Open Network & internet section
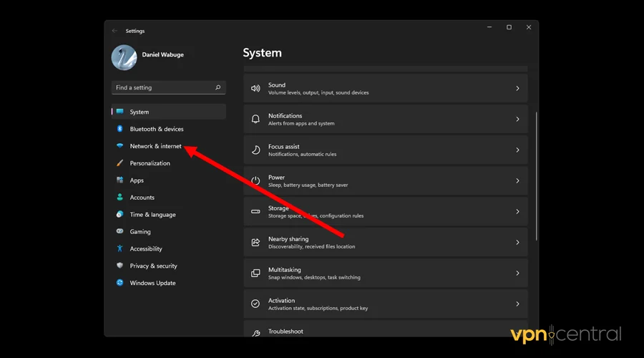 pyautogui.click(x=156, y=146)
